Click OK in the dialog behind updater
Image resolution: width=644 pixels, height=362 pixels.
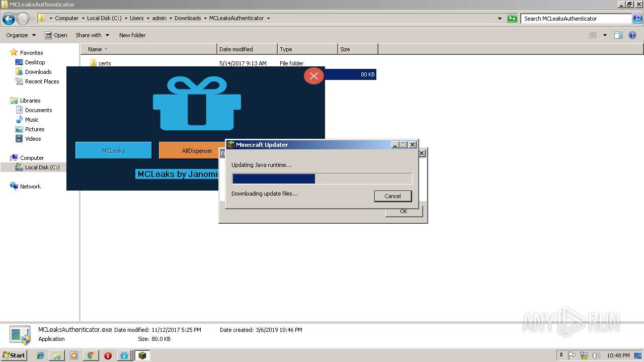click(x=404, y=212)
